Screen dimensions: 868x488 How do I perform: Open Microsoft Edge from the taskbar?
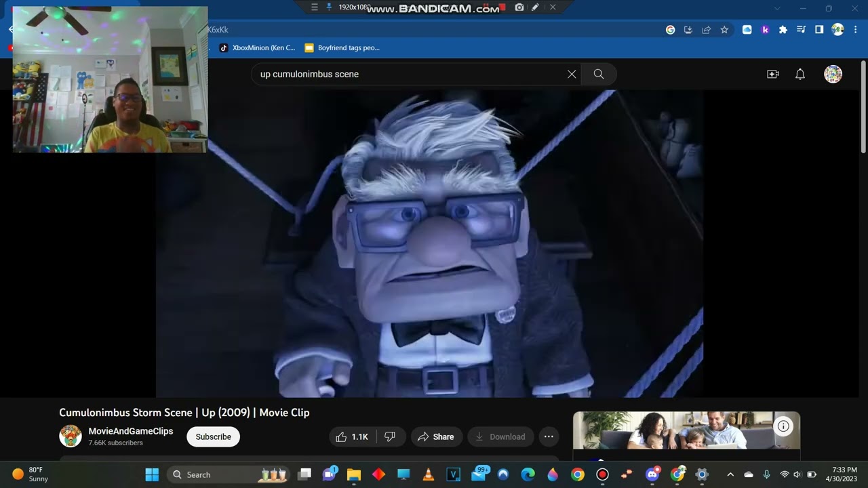coord(528,474)
